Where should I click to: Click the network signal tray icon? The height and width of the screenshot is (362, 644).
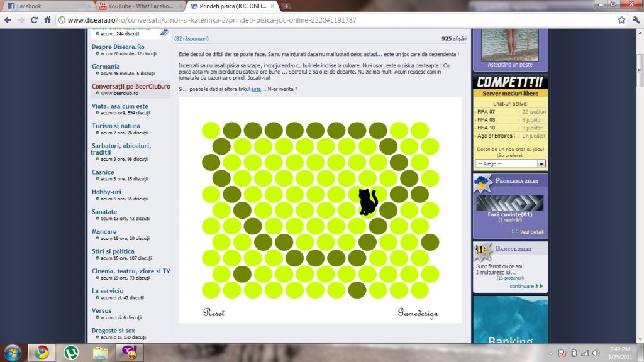(585, 353)
